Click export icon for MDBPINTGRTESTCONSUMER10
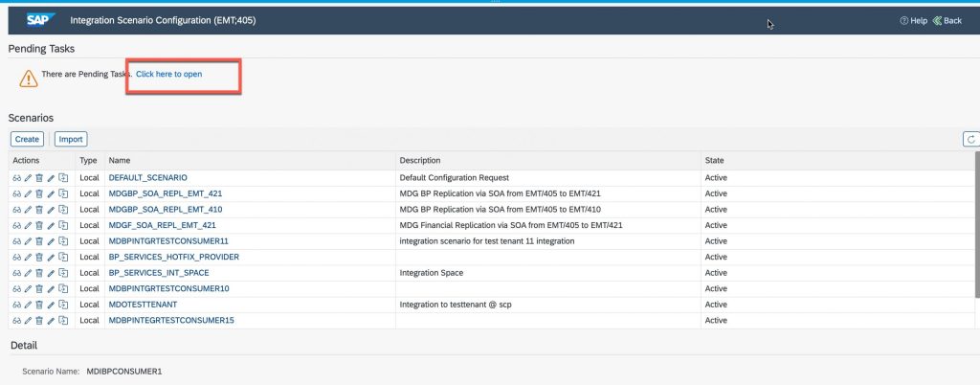 coord(63,289)
